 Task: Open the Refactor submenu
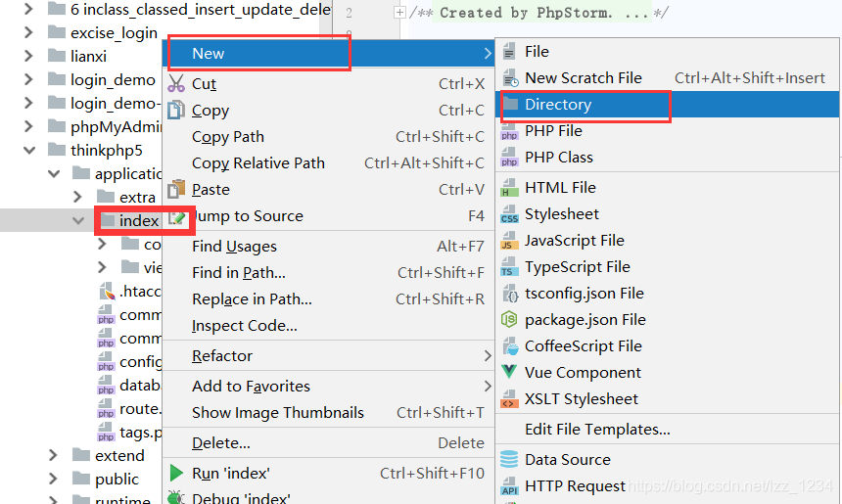pyautogui.click(x=328, y=356)
